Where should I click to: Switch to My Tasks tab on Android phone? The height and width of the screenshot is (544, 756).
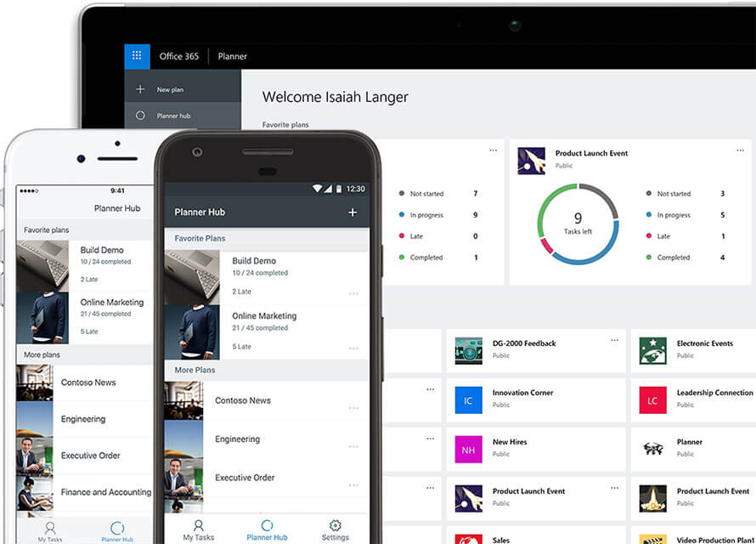[x=199, y=530]
